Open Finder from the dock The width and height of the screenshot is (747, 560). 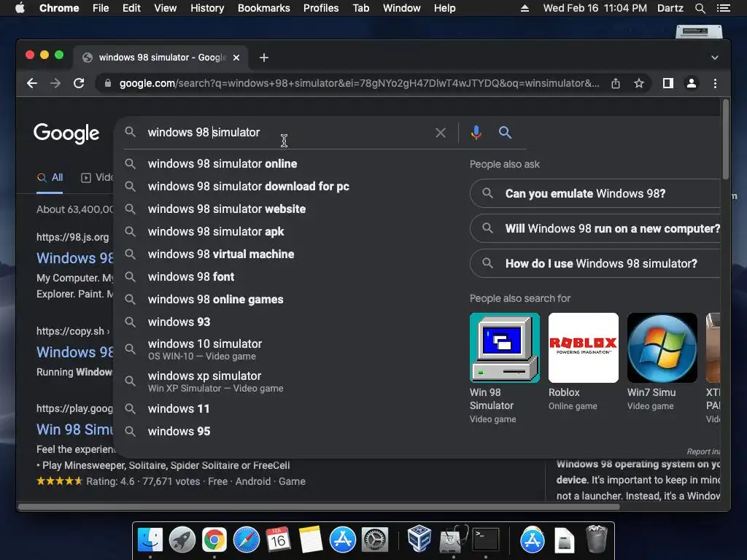(150, 540)
